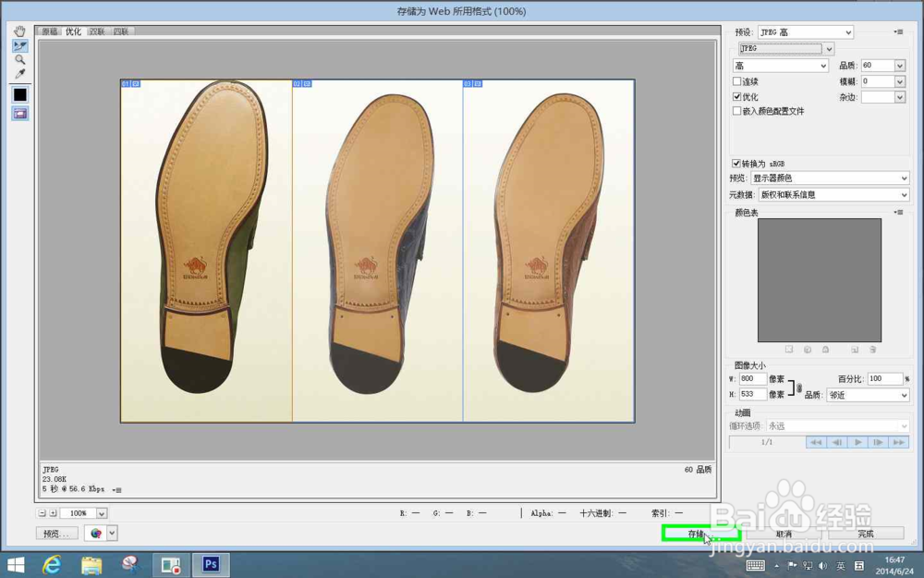The width and height of the screenshot is (924, 578).
Task: Go to next animation frame
Action: click(x=878, y=442)
